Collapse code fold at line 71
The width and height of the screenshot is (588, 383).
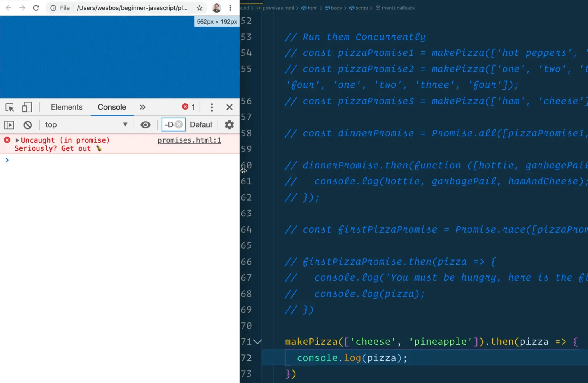click(x=257, y=342)
